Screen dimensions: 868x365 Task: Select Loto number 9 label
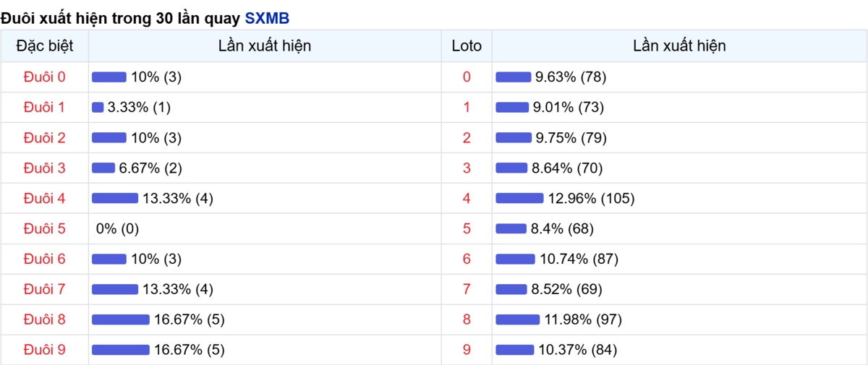[x=467, y=350]
